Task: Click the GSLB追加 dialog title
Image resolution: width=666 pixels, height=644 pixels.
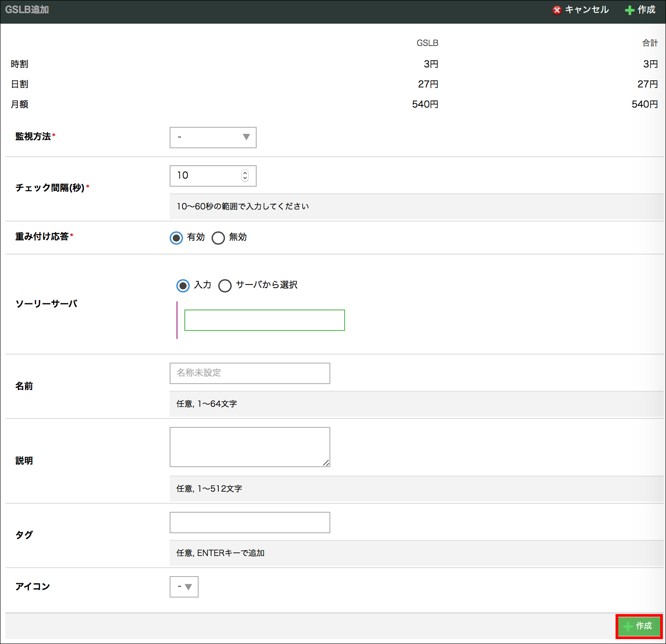Action: tap(27, 10)
